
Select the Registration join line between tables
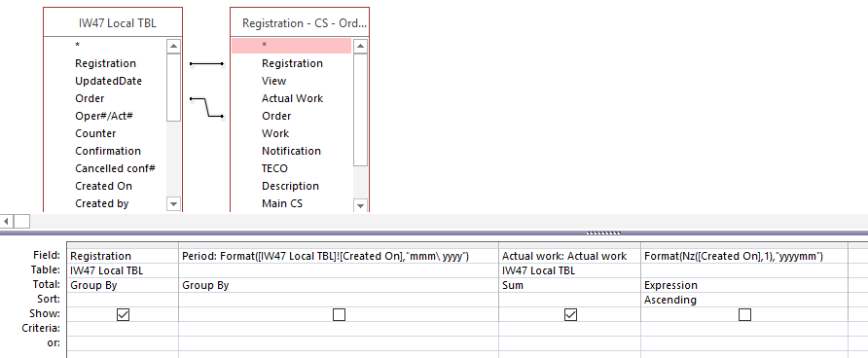206,63
